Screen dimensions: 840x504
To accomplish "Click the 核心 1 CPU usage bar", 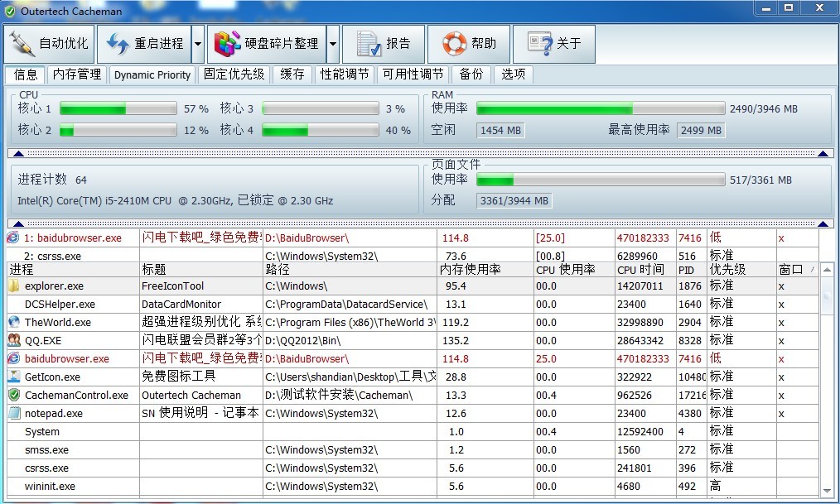I will (x=118, y=109).
